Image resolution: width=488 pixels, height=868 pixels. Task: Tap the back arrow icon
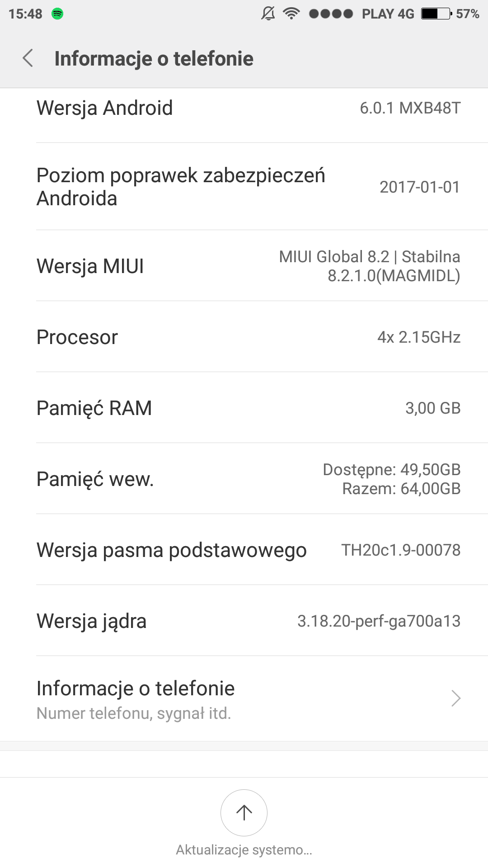click(28, 58)
